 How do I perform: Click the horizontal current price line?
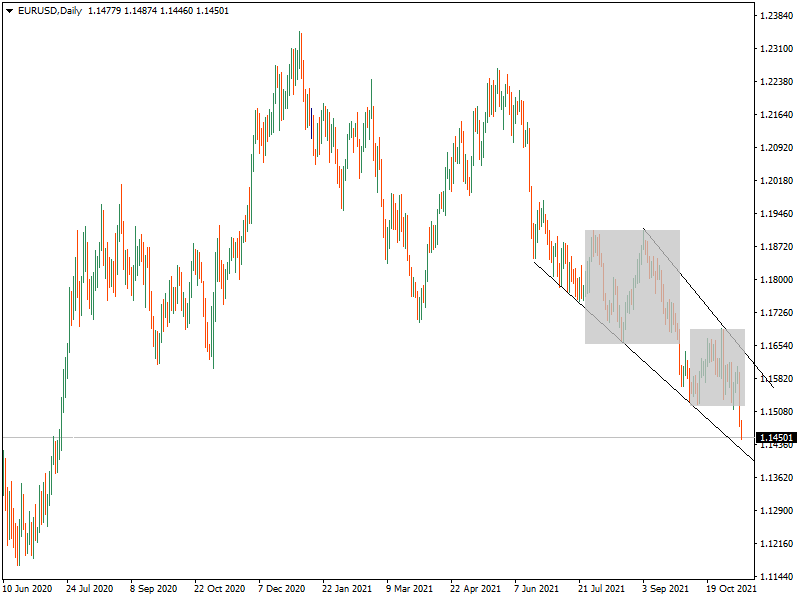point(378,437)
